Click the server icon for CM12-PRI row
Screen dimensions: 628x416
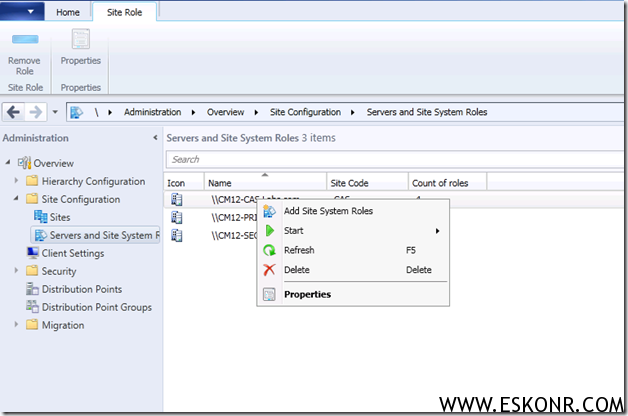pyautogui.click(x=177, y=217)
